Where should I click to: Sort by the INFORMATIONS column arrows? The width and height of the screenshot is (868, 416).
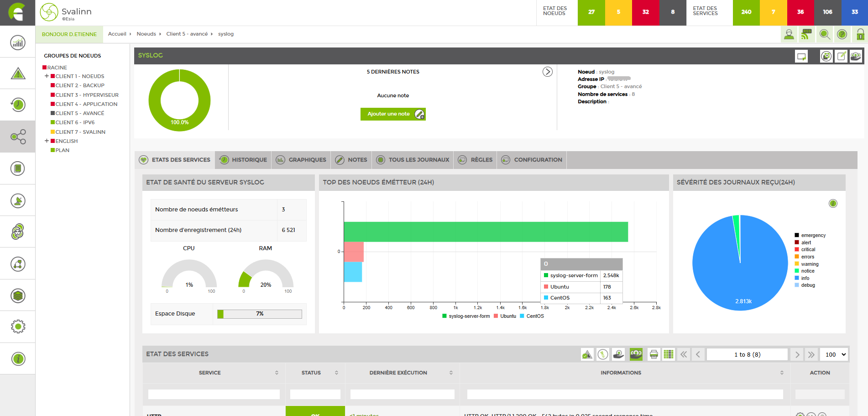(x=782, y=373)
